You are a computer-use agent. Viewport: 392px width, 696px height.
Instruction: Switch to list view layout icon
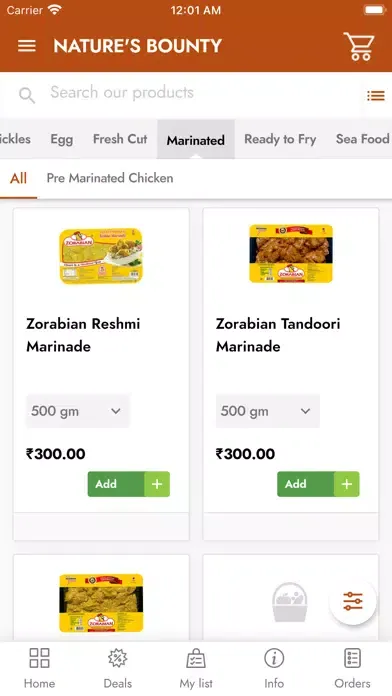376,95
